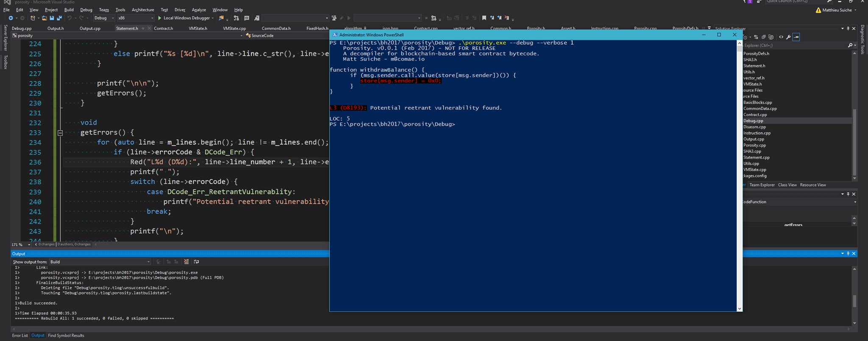This screenshot has height=341, width=868.
Task: Click the New Project toolbar icon
Action: (x=33, y=18)
